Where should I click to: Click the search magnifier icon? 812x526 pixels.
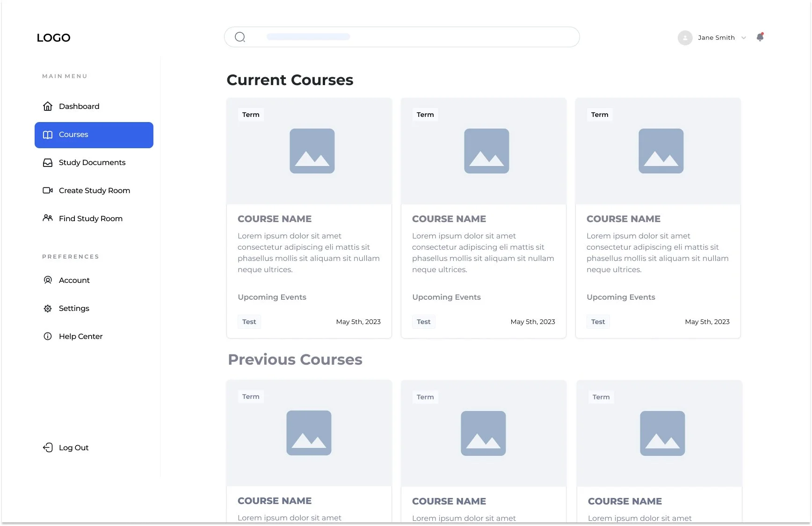pyautogui.click(x=240, y=36)
